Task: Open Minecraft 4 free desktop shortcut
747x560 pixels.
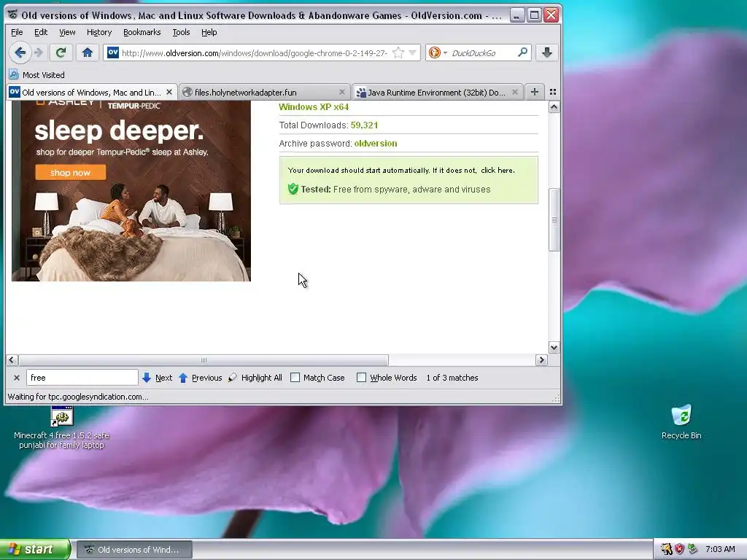Action: [x=61, y=427]
